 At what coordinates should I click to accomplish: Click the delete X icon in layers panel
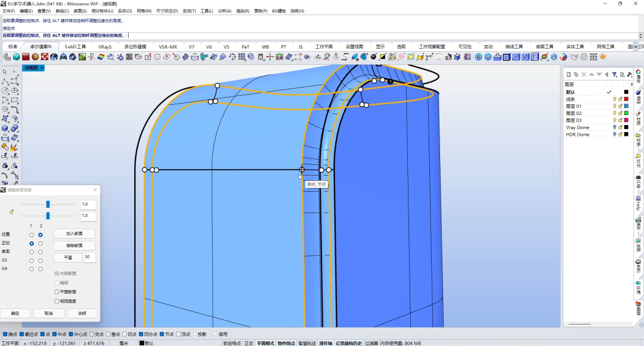click(584, 74)
